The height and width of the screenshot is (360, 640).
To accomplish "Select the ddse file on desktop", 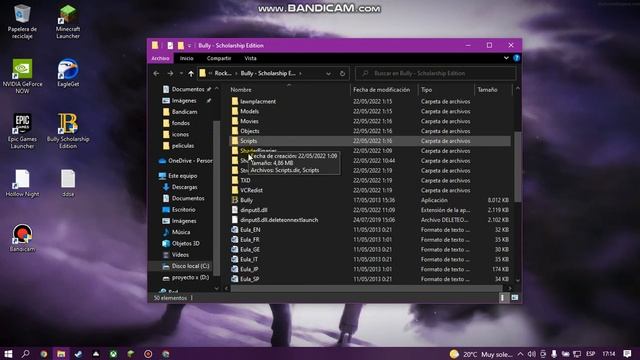I will point(68,183).
